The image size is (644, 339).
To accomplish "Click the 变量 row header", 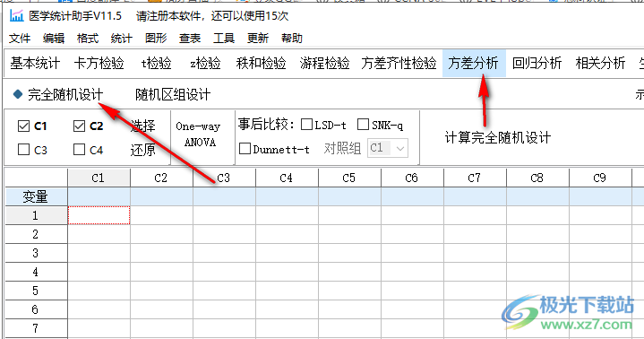I will [x=36, y=196].
